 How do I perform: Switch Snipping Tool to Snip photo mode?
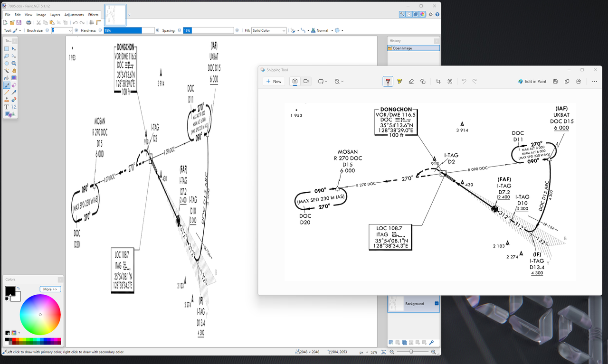pyautogui.click(x=295, y=81)
